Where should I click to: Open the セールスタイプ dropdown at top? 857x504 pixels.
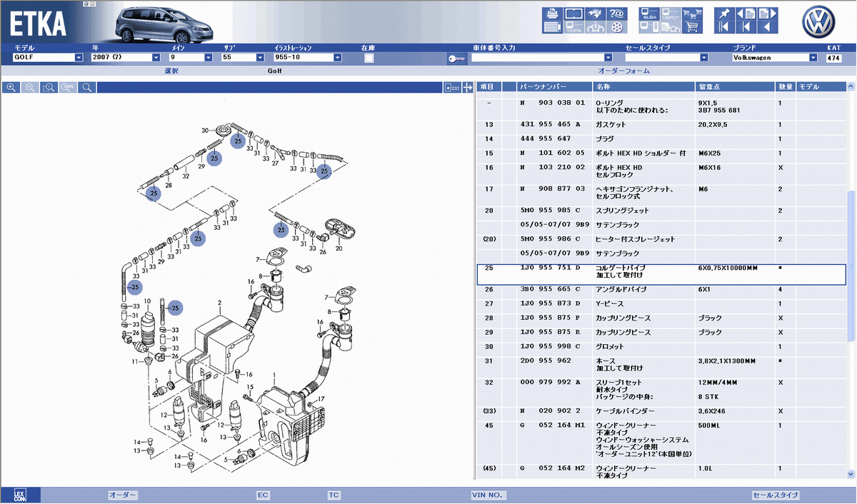[666, 58]
